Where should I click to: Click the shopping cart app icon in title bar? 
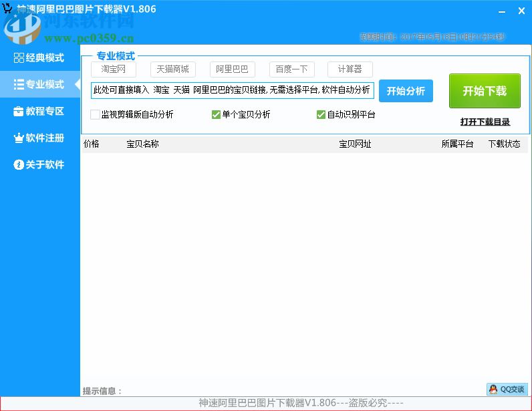coord(7,8)
